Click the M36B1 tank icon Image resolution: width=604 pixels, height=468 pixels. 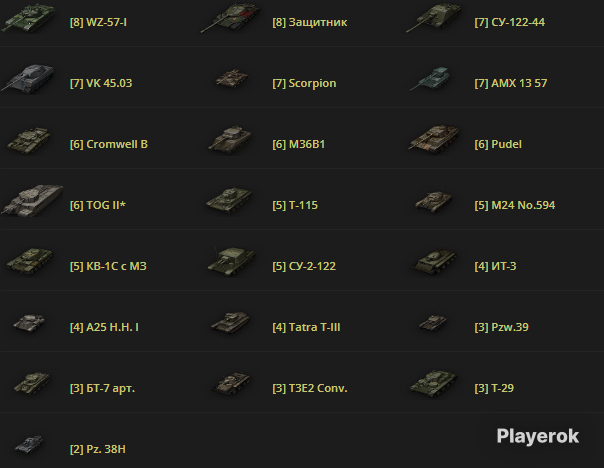click(x=230, y=139)
